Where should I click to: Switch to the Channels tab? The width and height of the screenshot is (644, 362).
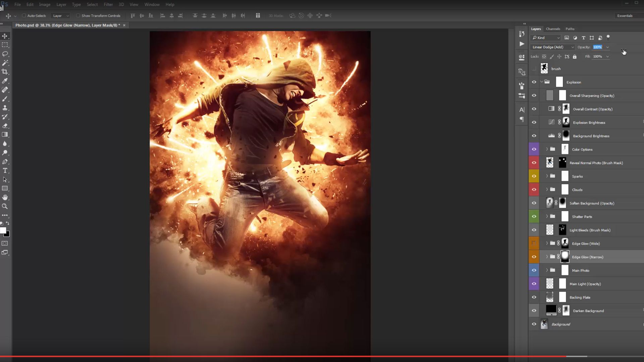pos(553,29)
